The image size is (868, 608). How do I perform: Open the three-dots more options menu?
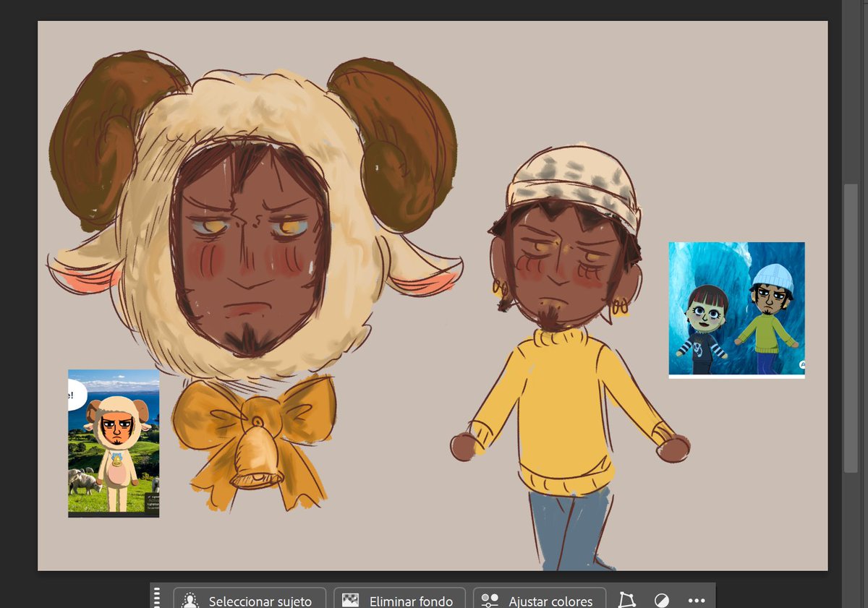pos(696,600)
